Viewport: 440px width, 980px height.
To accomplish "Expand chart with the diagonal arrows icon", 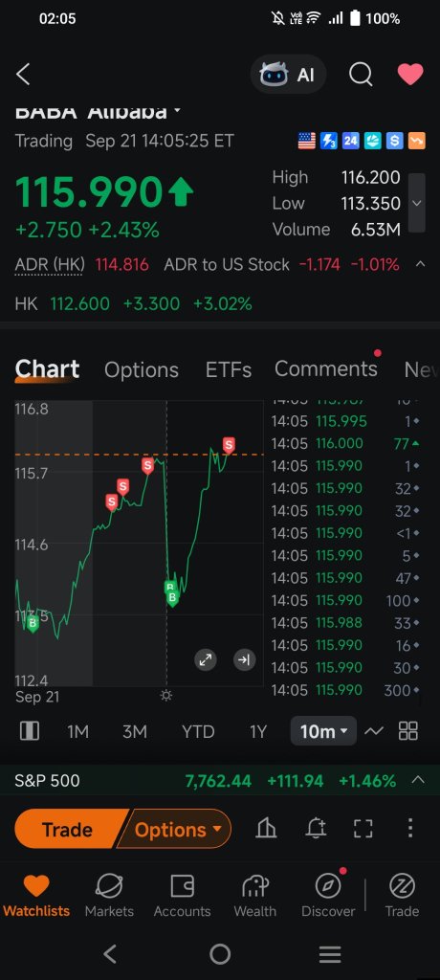I will [x=206, y=659].
